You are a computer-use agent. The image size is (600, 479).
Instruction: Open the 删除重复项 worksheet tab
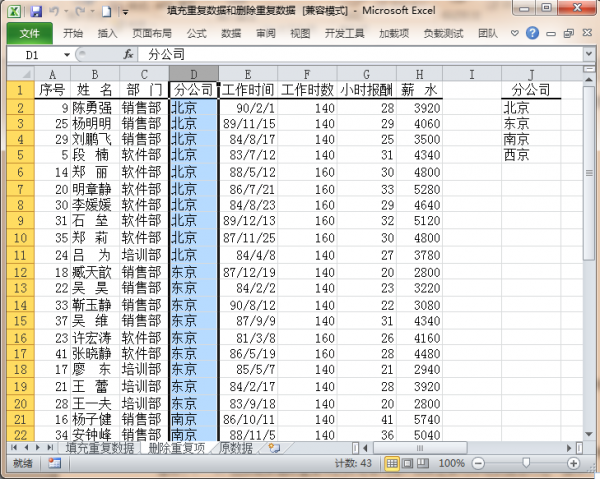[176, 449]
